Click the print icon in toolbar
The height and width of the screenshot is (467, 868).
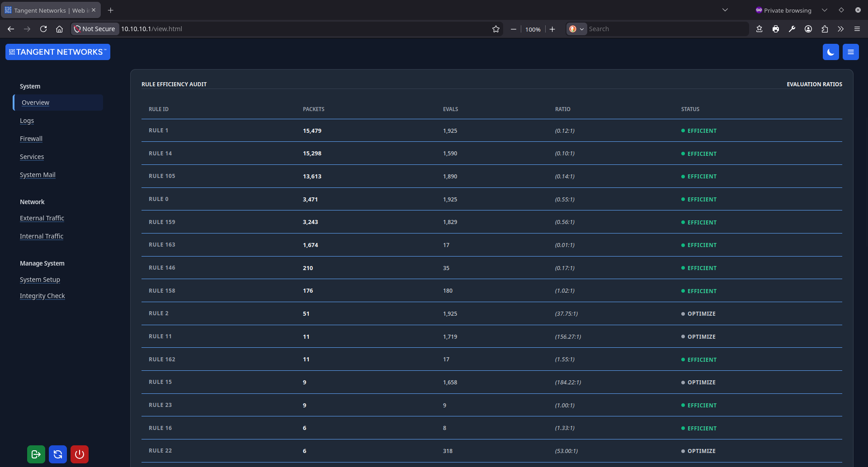point(776,29)
